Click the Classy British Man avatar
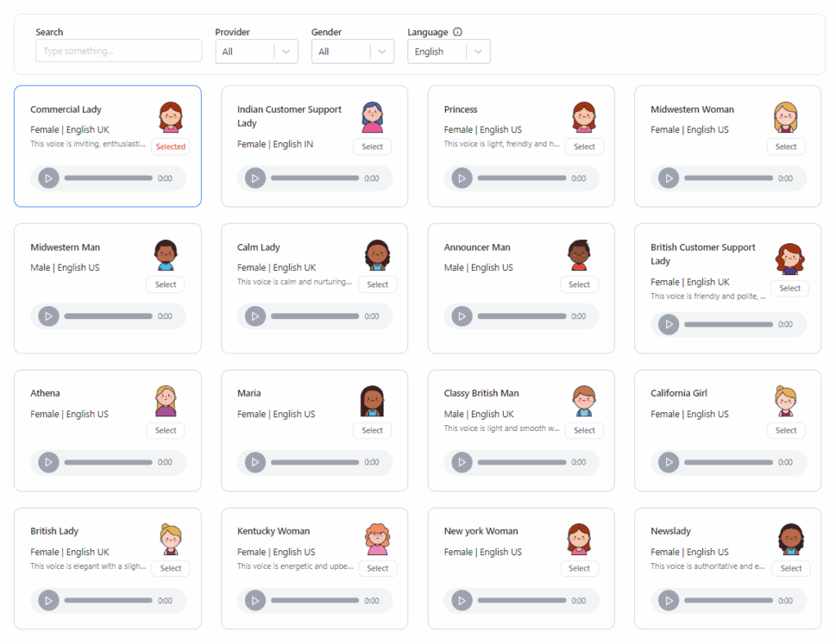This screenshot has height=644, width=836. pos(585,401)
